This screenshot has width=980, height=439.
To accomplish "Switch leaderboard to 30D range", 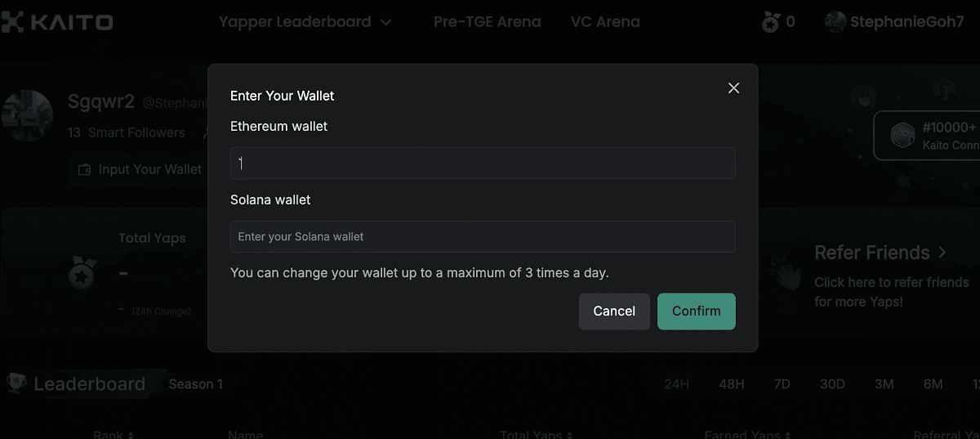I will (x=832, y=384).
